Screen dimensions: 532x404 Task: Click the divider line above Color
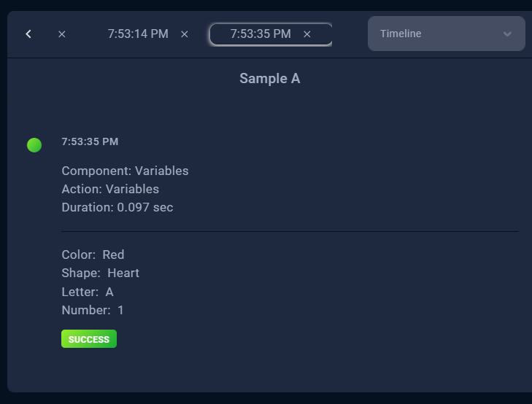pyautogui.click(x=290, y=231)
